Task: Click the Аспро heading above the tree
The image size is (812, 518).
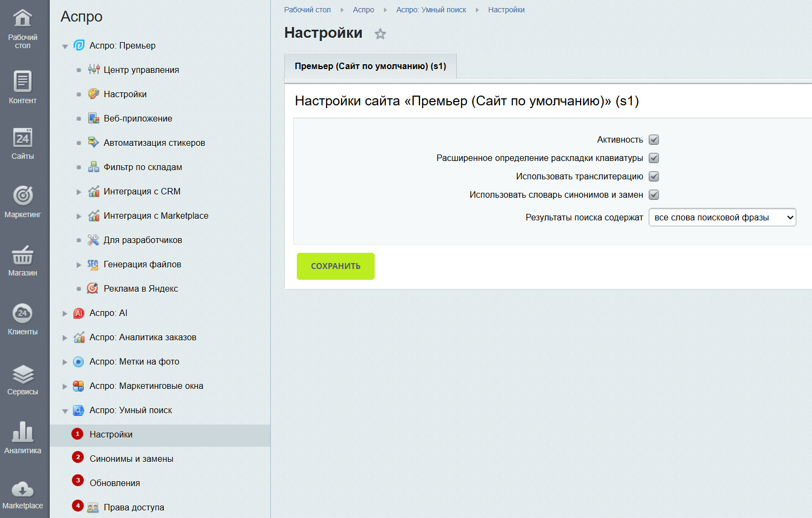Action: (82, 17)
